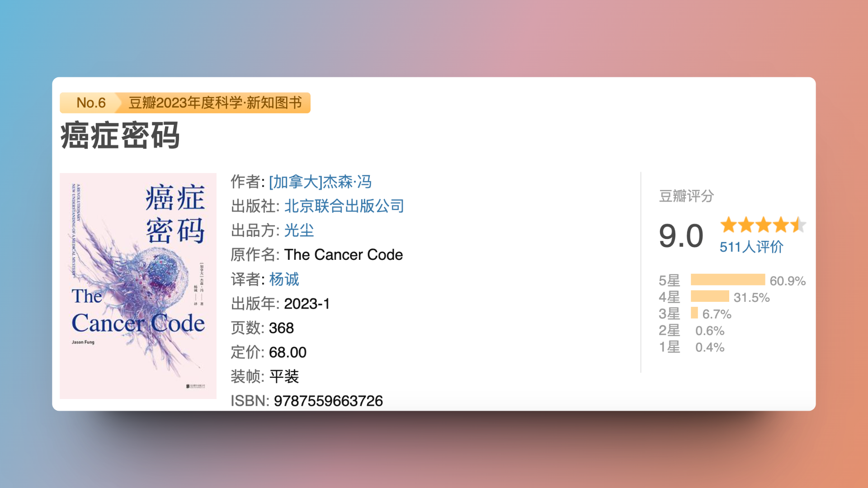
Task: Click the five-star rating icons
Action: tap(763, 225)
